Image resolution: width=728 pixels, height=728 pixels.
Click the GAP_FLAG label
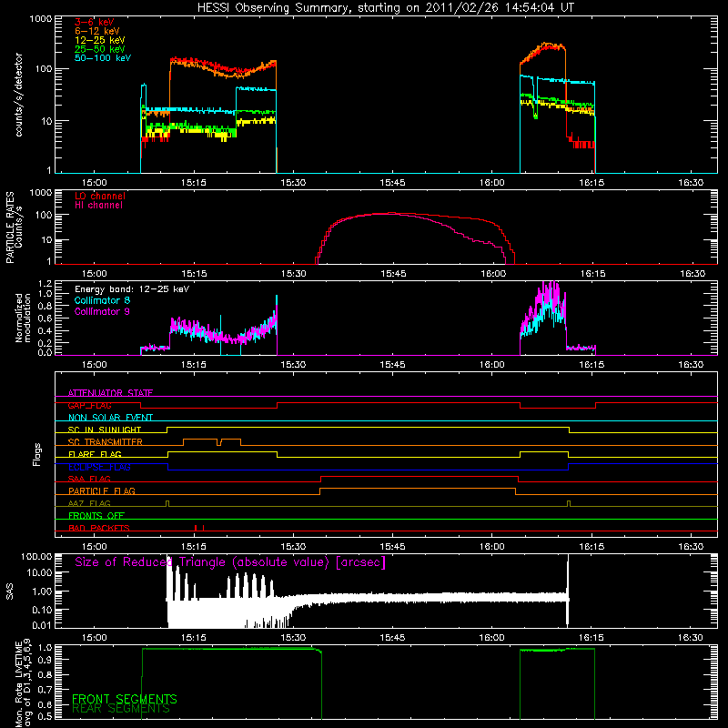coord(90,405)
